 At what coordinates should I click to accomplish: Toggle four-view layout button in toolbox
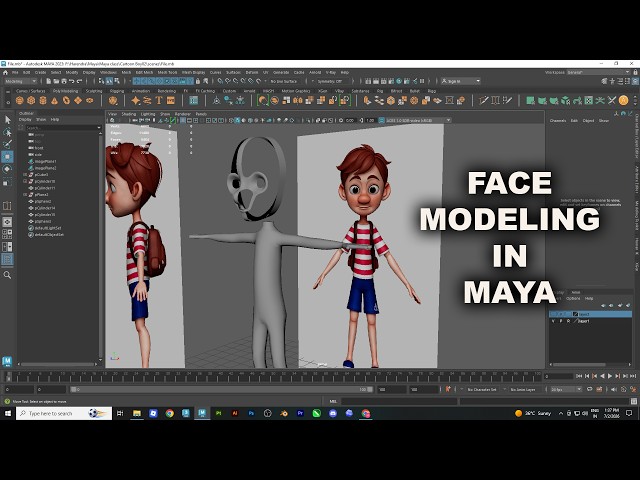pos(7,234)
